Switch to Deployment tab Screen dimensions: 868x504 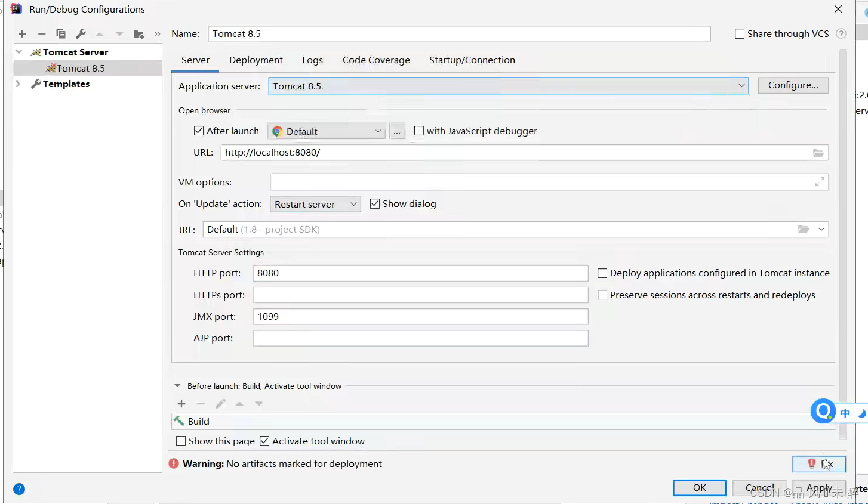point(256,60)
